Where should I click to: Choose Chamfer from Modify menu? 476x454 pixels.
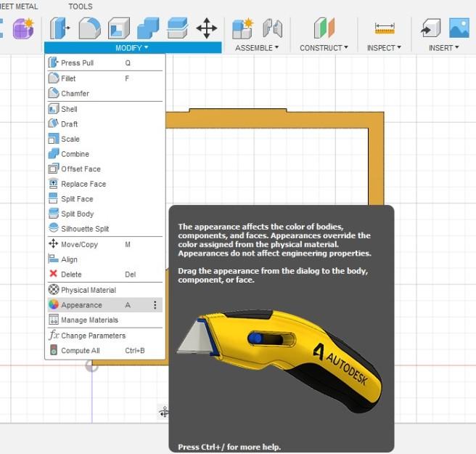pyautogui.click(x=104, y=93)
